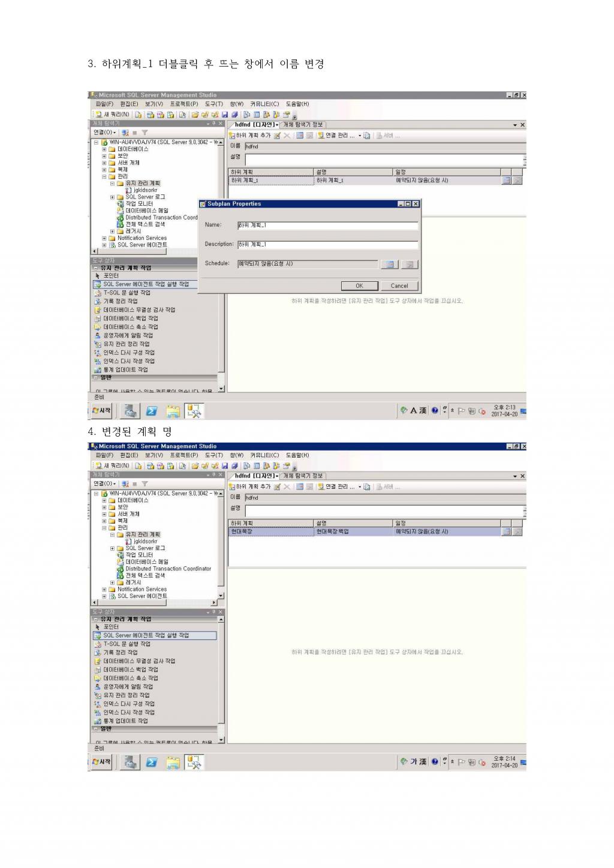Open 파일(F) menu in the step 3 screenshot
This screenshot has width=614, height=868.
(104, 104)
